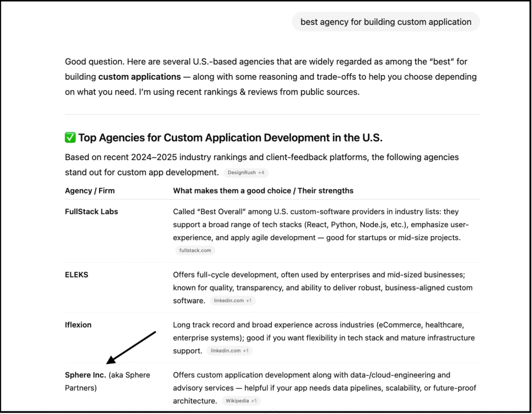Select Iflexion in the agency column
This screenshot has width=532, height=414.
tap(78, 325)
